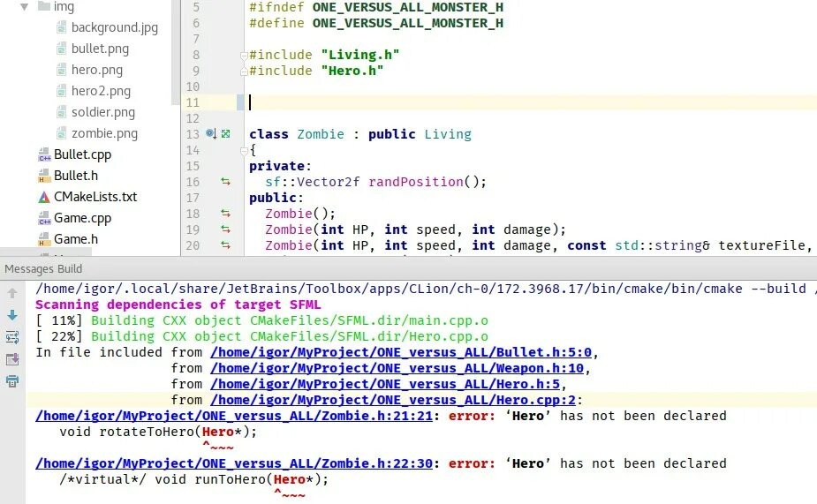
Task: Click the green related-symbol gutter icon on line 13
Action: 225,134
